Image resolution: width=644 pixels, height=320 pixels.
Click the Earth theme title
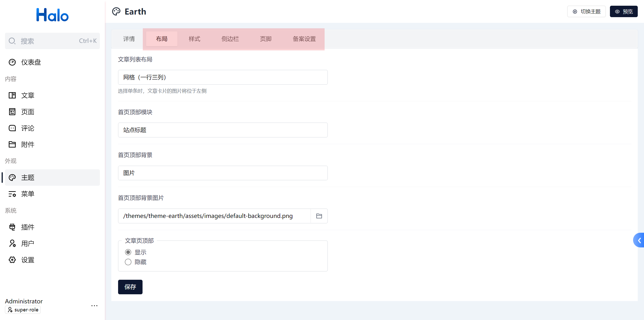click(135, 12)
